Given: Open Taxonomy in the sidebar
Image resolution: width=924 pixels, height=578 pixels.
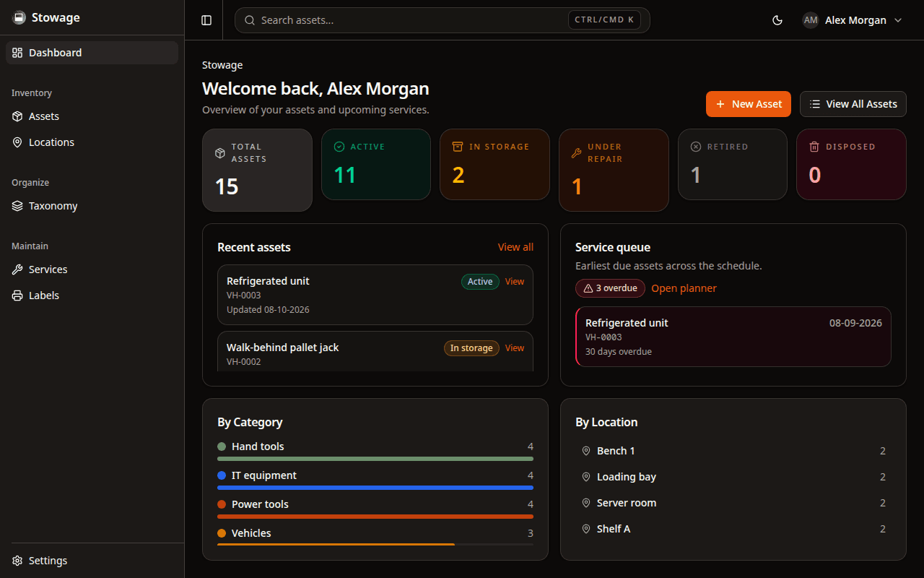Looking at the screenshot, I should (x=92, y=206).
